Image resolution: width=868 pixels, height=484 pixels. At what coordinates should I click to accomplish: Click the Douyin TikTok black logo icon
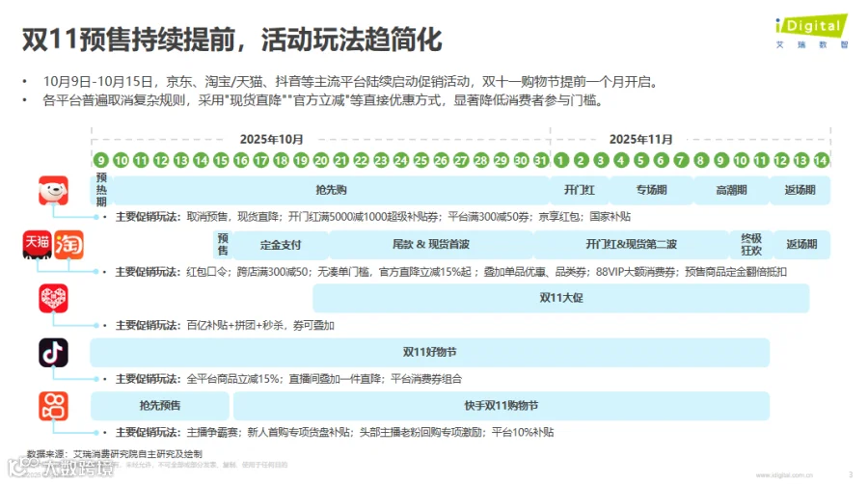(x=53, y=352)
